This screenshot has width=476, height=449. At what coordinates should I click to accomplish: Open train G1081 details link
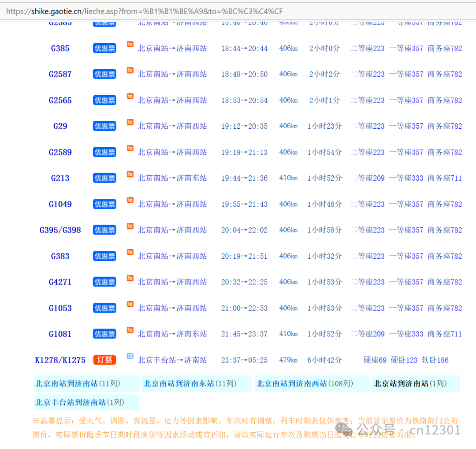(x=60, y=334)
